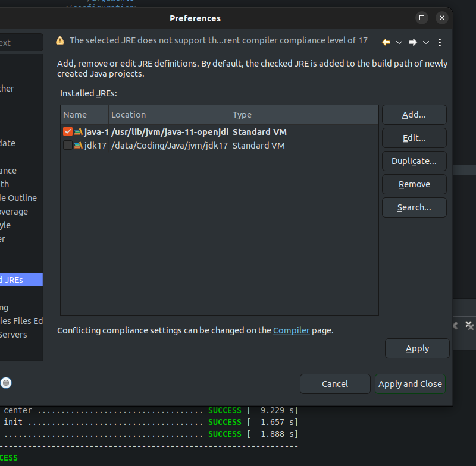Select the Installed JREs tree item
476x466 pixels.
pyautogui.click(x=18, y=279)
